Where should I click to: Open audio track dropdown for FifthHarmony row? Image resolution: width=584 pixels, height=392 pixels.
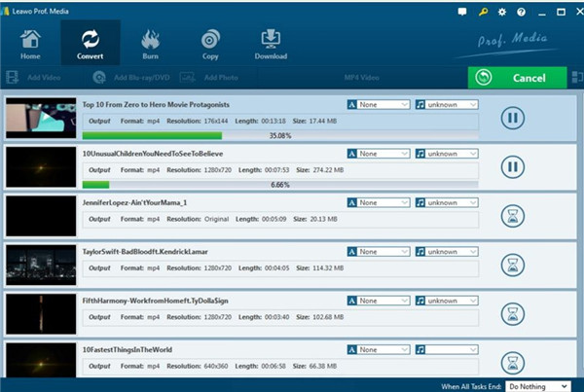[x=452, y=301]
